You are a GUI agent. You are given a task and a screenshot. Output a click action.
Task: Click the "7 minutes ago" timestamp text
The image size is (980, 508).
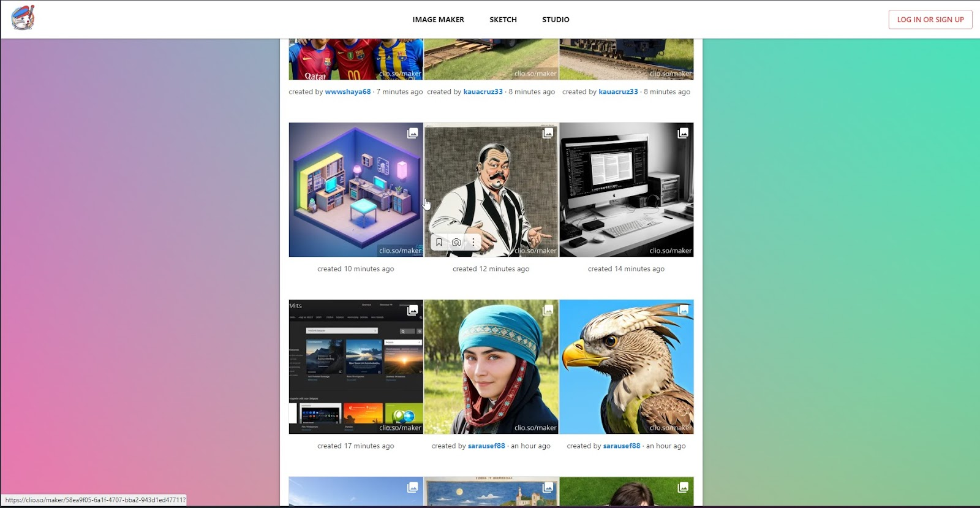(x=399, y=92)
